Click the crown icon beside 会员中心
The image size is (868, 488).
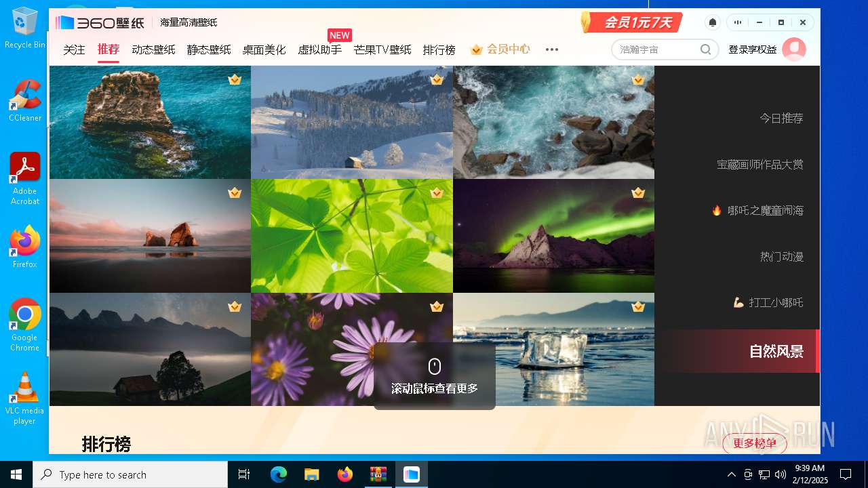(x=476, y=49)
